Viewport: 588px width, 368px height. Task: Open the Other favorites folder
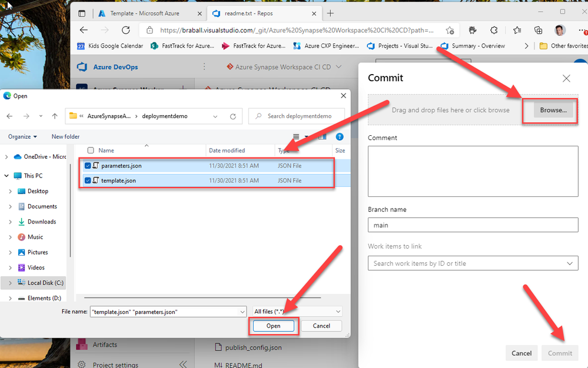(x=564, y=46)
